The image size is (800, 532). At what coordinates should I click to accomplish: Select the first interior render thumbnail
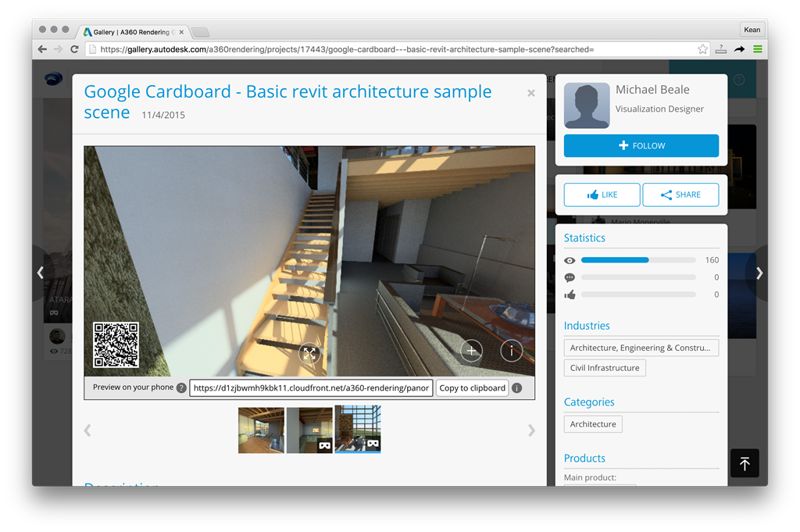pyautogui.click(x=261, y=429)
